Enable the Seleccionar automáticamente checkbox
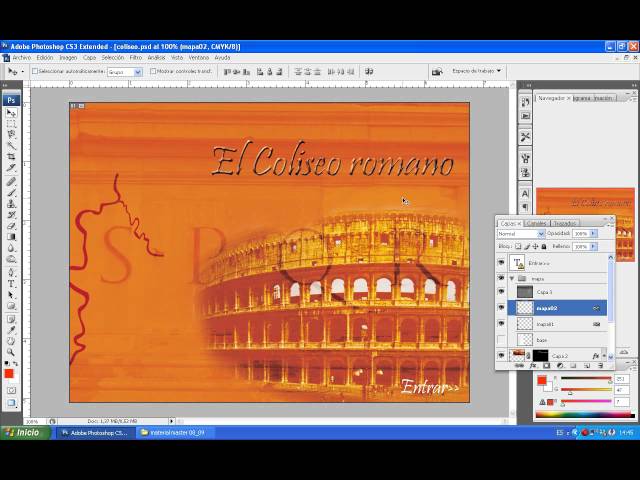 click(35, 71)
